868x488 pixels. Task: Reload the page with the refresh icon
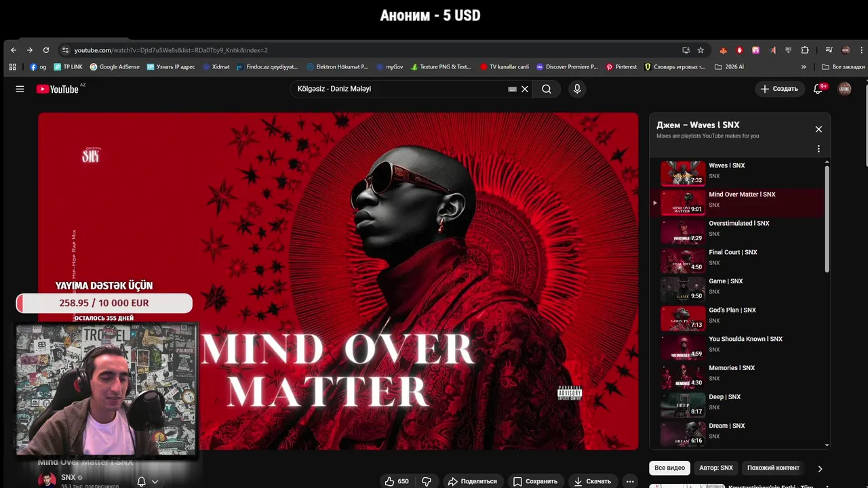[x=46, y=50]
